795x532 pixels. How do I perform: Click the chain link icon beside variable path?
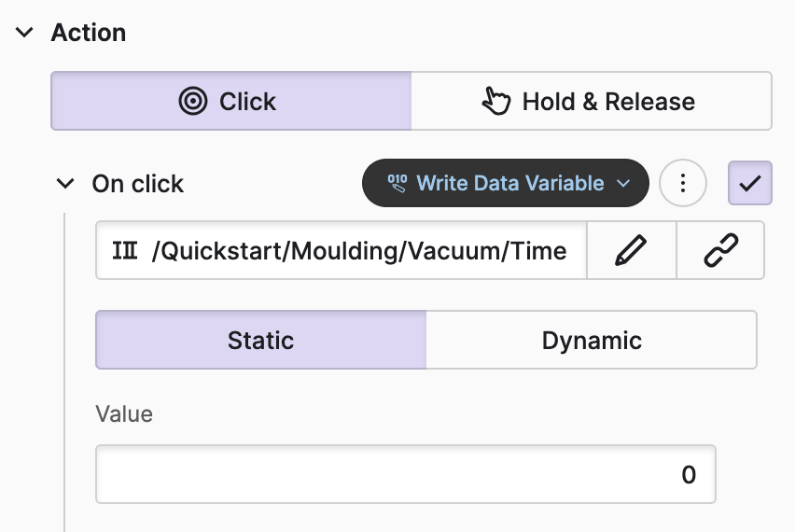pos(720,250)
